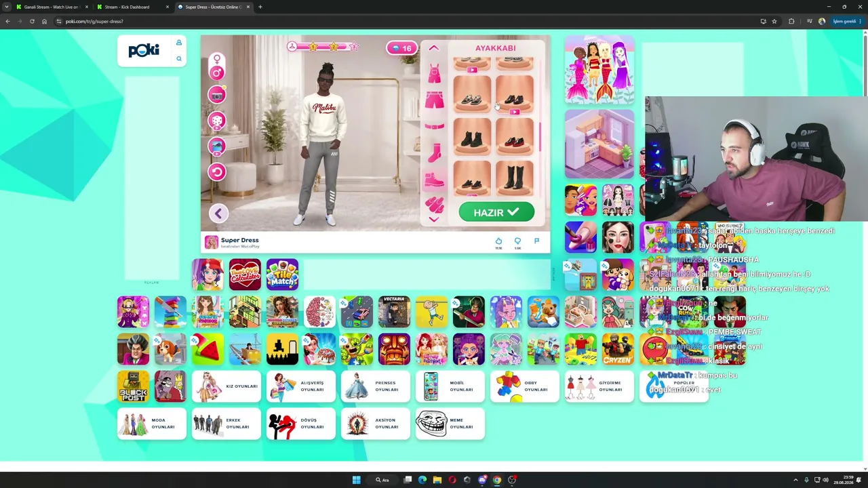Click the three-star level progress bar
Screen dimensions: 868x488
pos(323,47)
